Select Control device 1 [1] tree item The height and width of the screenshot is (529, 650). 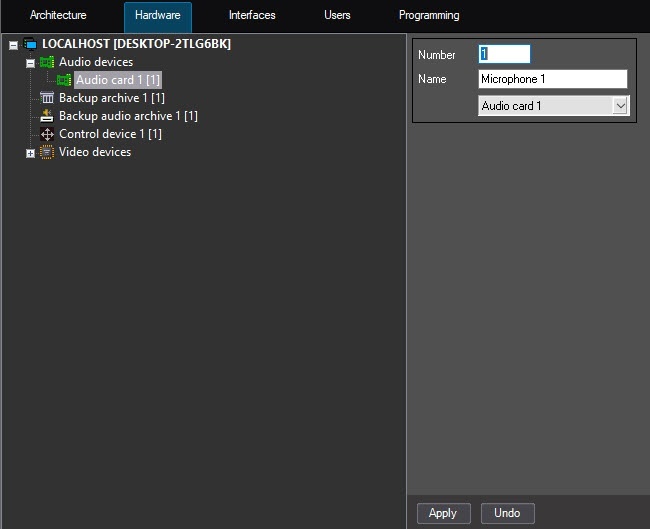point(110,134)
